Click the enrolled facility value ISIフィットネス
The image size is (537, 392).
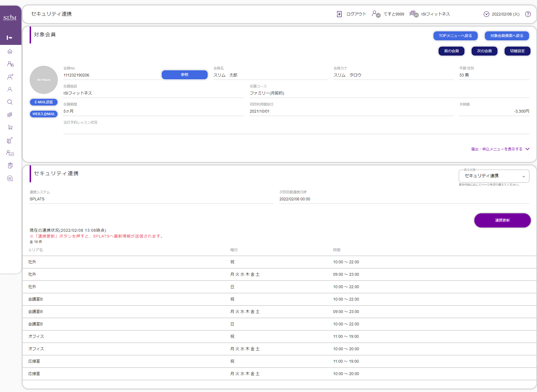(78, 93)
